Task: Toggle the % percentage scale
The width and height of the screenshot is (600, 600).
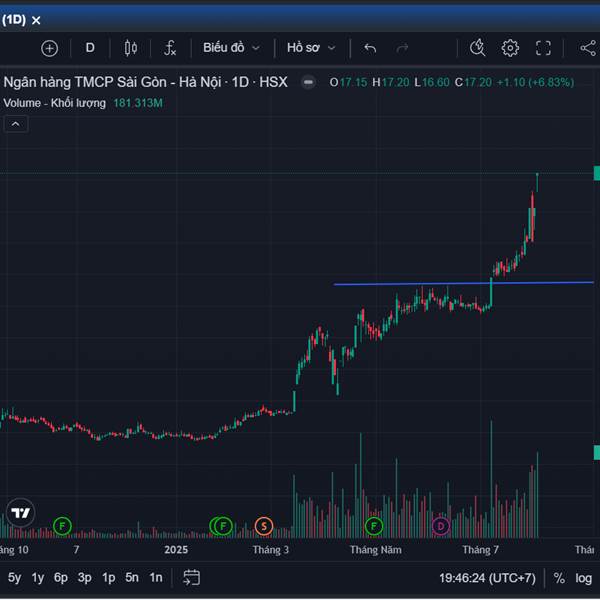Action: [x=559, y=578]
